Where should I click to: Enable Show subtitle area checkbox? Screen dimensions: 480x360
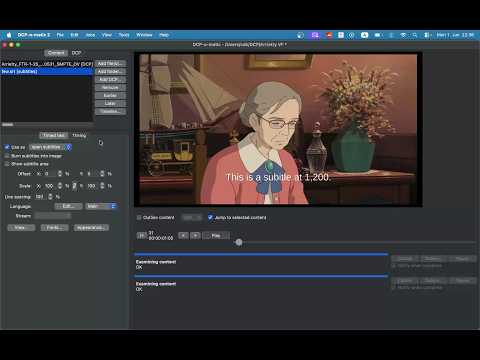point(7,164)
